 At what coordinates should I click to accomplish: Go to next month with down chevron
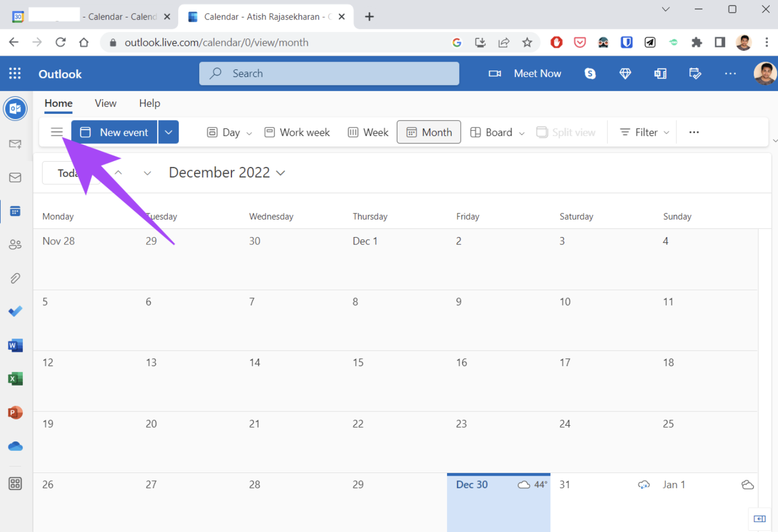tap(148, 173)
